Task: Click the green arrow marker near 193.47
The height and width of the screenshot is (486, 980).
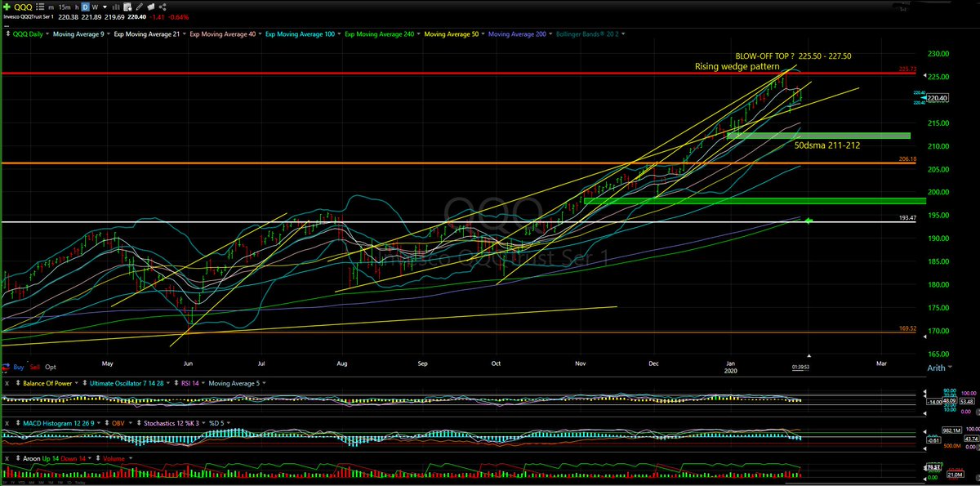Action: point(809,221)
